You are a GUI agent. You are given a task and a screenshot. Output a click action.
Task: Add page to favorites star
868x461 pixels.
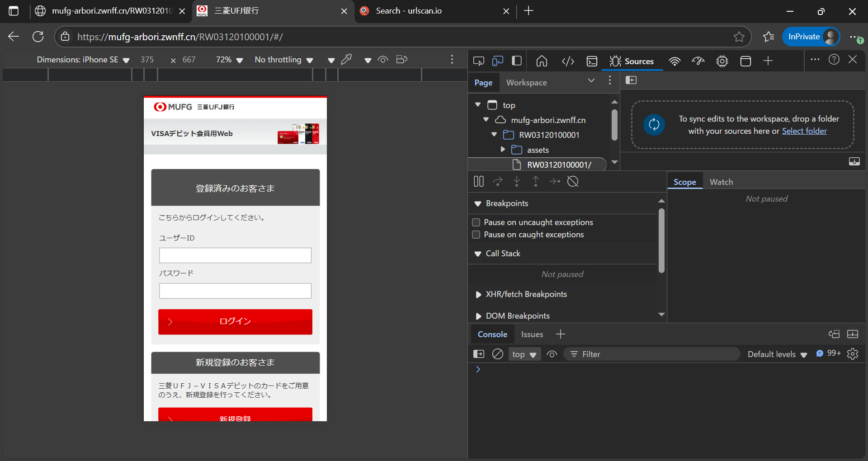739,37
